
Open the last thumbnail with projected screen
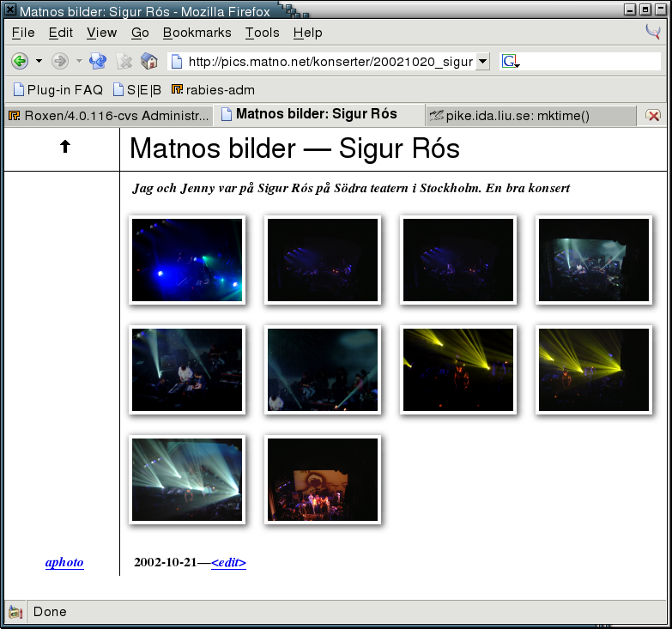coord(323,480)
